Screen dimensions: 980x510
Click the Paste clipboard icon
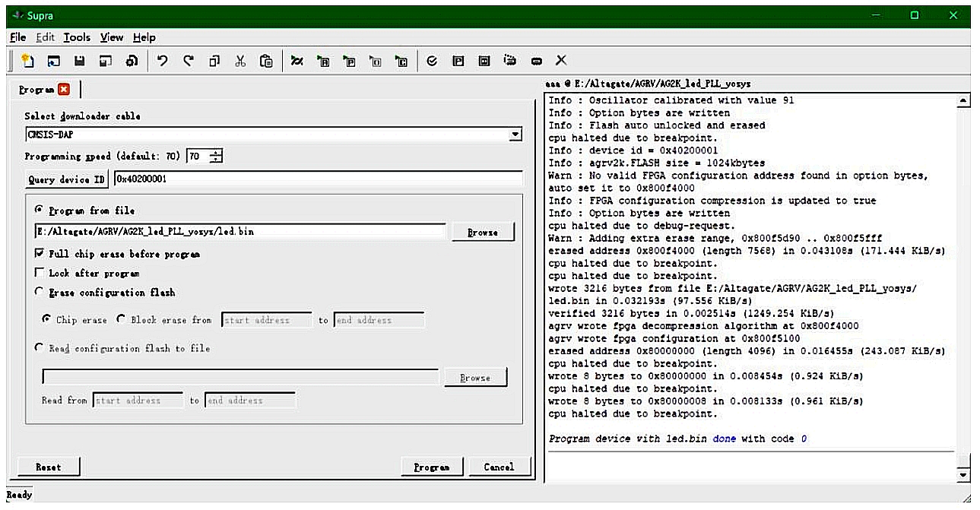pyautogui.click(x=266, y=60)
